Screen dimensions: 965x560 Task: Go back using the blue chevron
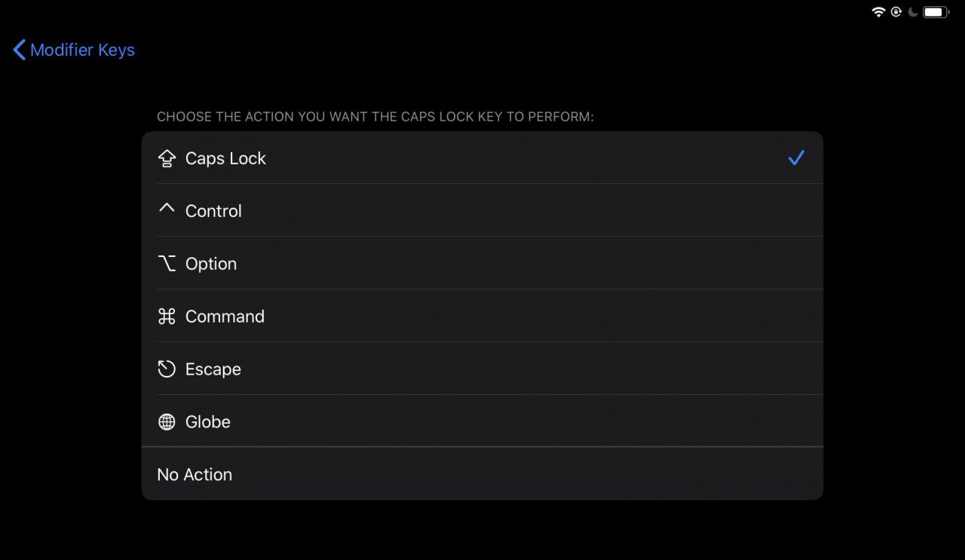(x=20, y=50)
